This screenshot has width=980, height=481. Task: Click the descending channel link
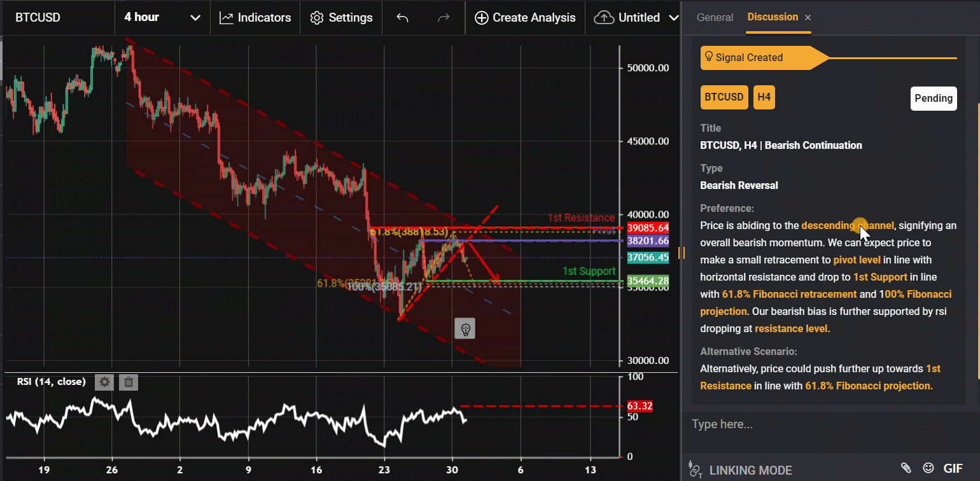pyautogui.click(x=848, y=225)
